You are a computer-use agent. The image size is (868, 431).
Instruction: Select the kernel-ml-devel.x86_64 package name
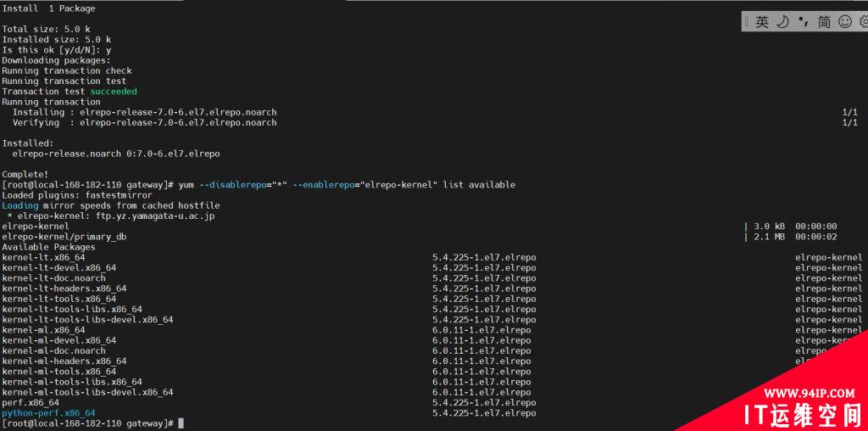click(59, 340)
